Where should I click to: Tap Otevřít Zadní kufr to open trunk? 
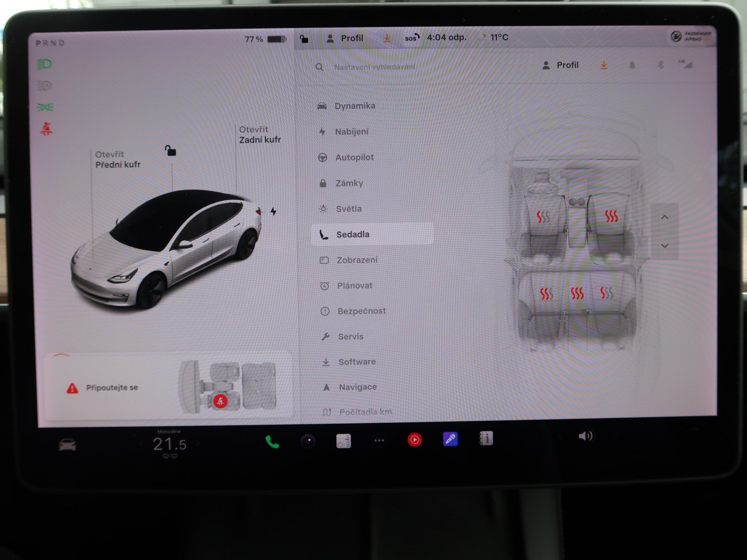tap(260, 134)
